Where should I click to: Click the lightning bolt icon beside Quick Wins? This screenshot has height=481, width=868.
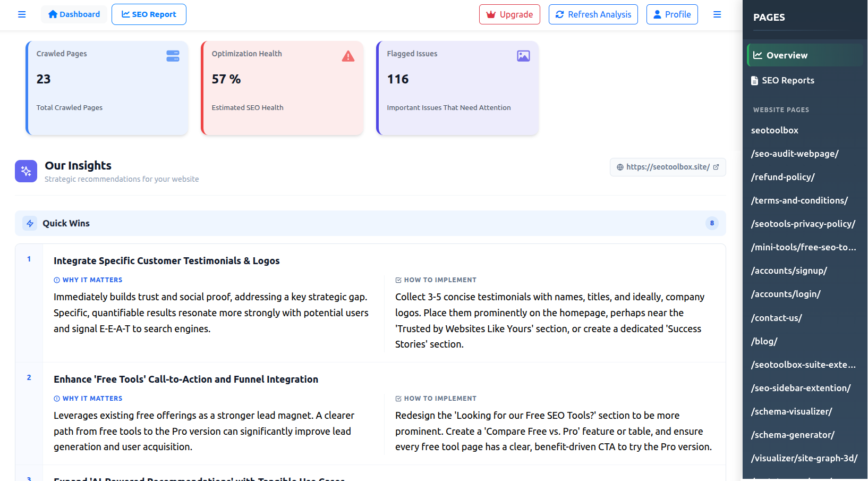click(x=30, y=223)
